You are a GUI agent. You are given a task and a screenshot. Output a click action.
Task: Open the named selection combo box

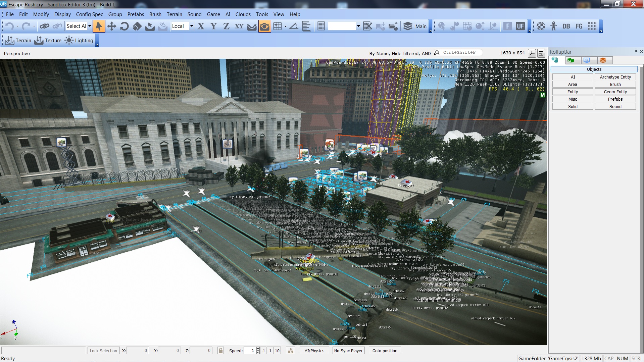344,26
